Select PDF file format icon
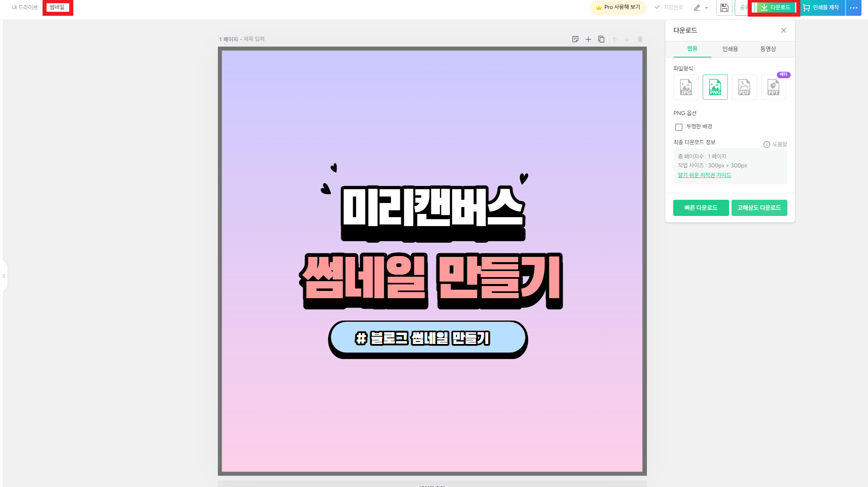 744,87
